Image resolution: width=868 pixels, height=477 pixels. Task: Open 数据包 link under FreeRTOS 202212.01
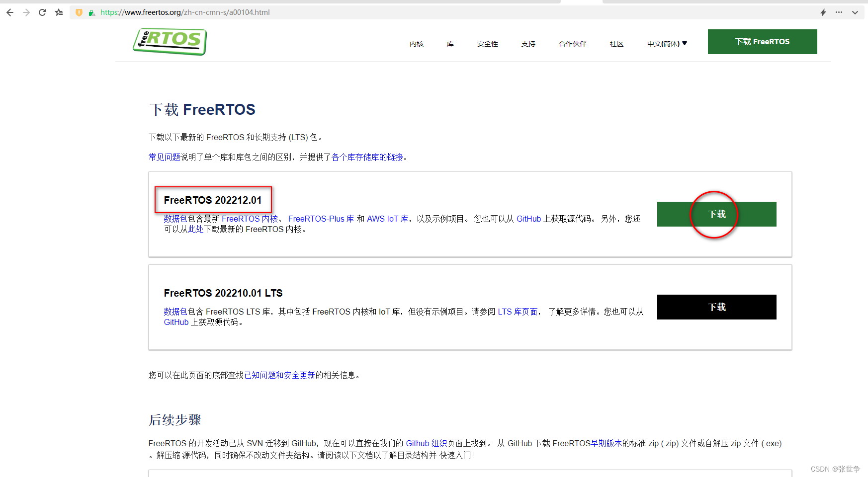(x=175, y=219)
